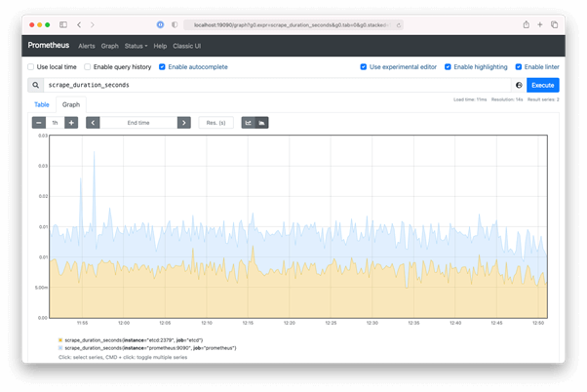Increase time range with plus button
587x392 pixels.
coord(71,123)
